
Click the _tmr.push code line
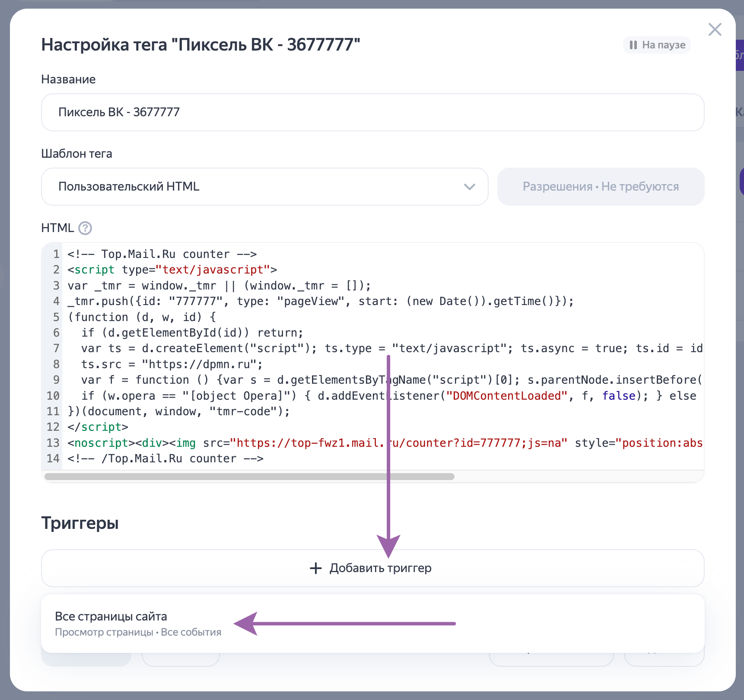(320, 301)
